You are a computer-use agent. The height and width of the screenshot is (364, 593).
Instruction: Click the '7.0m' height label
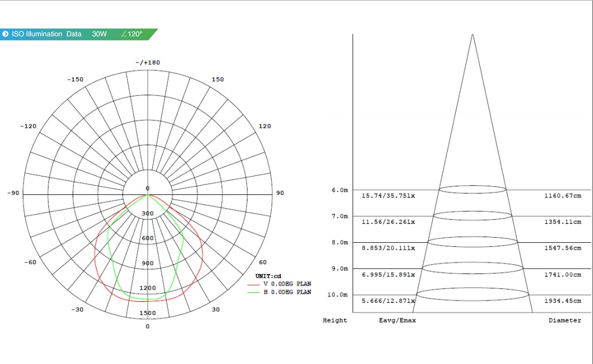point(340,216)
